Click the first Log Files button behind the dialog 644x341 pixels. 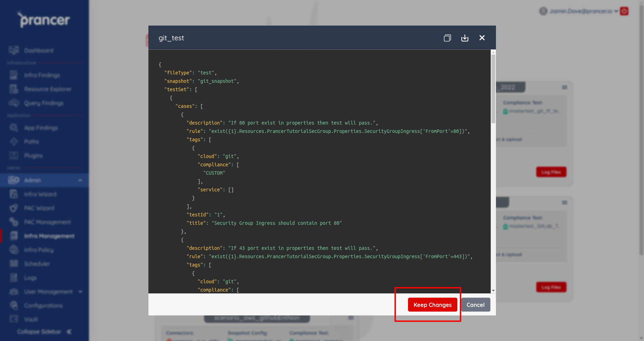(x=551, y=172)
